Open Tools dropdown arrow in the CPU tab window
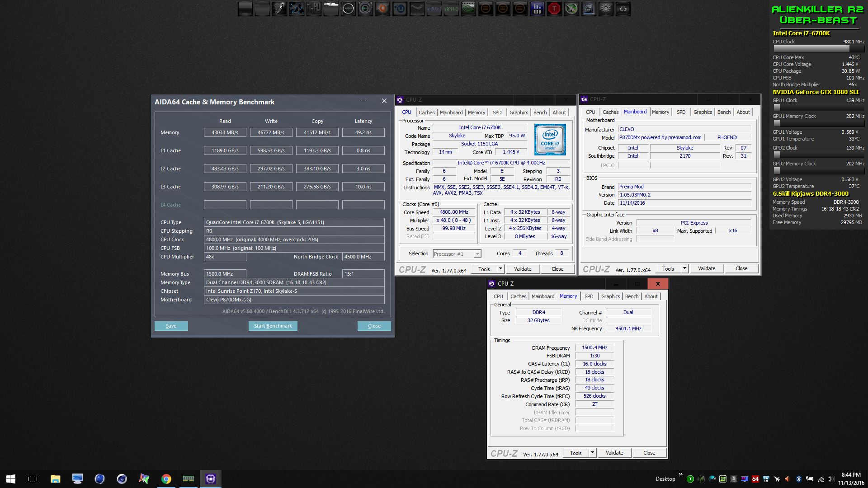 [500, 269]
